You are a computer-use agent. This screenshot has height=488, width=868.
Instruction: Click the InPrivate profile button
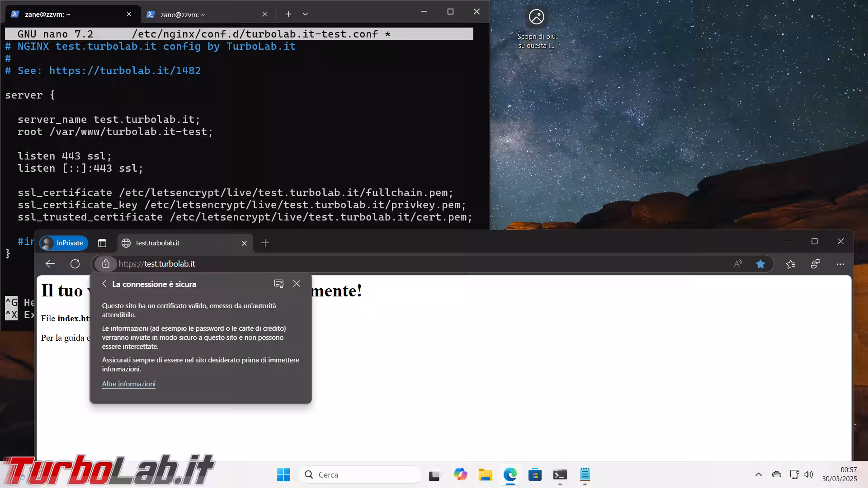coord(63,243)
